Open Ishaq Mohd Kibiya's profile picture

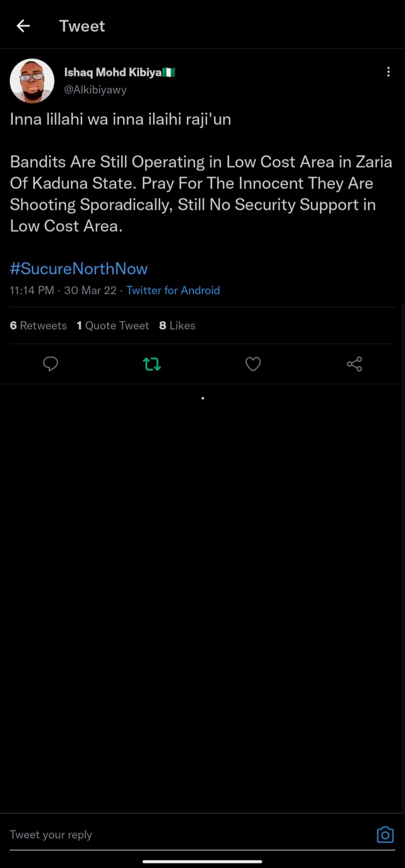pyautogui.click(x=32, y=81)
